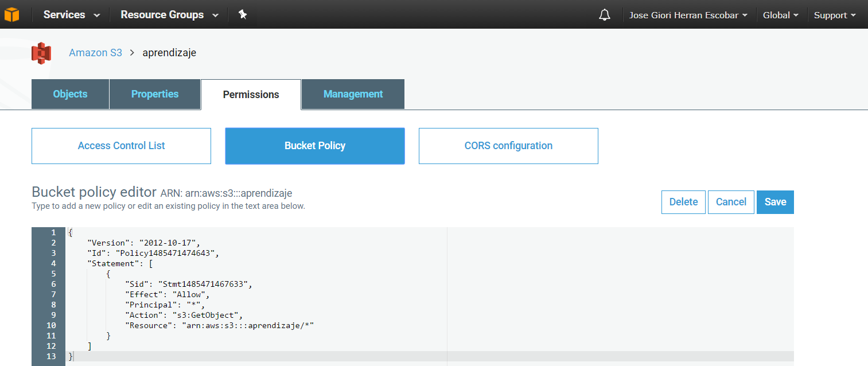Click line number 1 in the gutter
The image size is (868, 366).
(x=53, y=232)
